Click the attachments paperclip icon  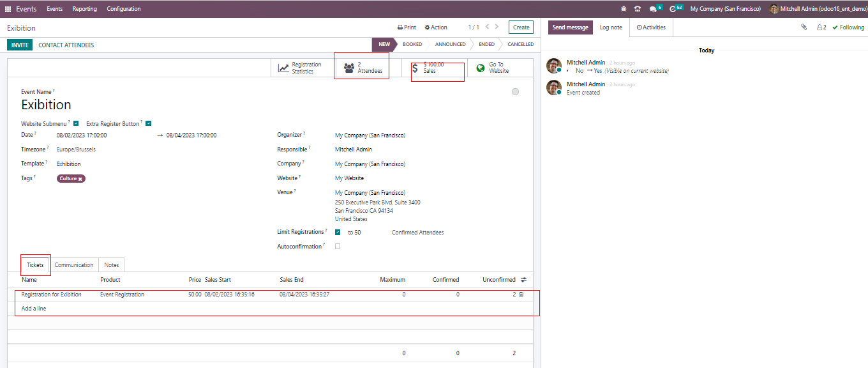point(804,27)
